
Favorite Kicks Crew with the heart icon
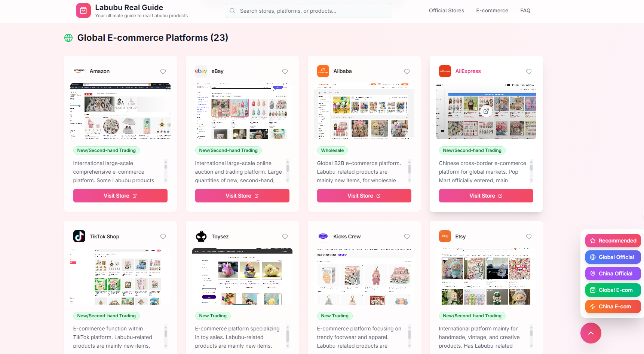407,236
